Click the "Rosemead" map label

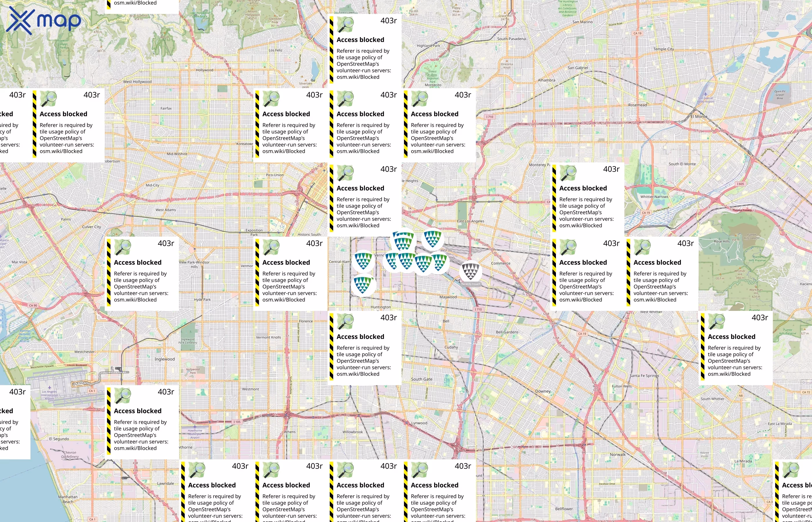coord(637,105)
